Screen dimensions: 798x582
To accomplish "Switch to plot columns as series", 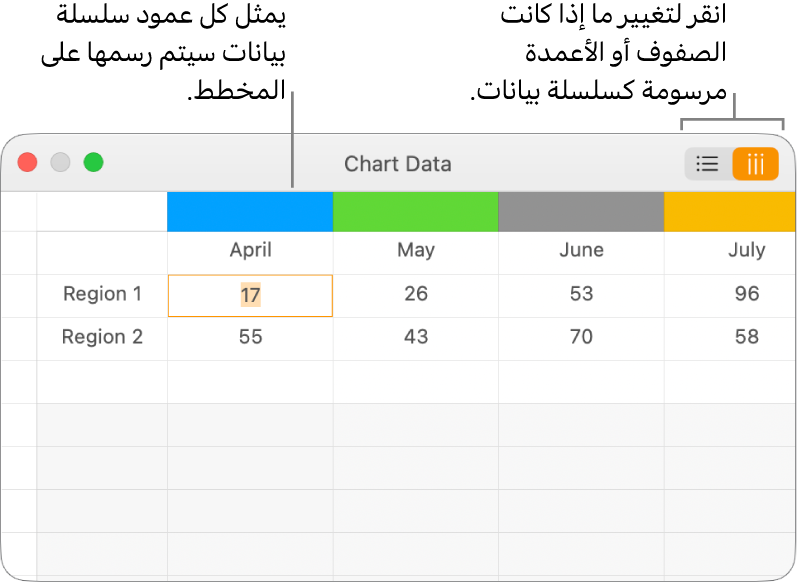I will pos(755,164).
